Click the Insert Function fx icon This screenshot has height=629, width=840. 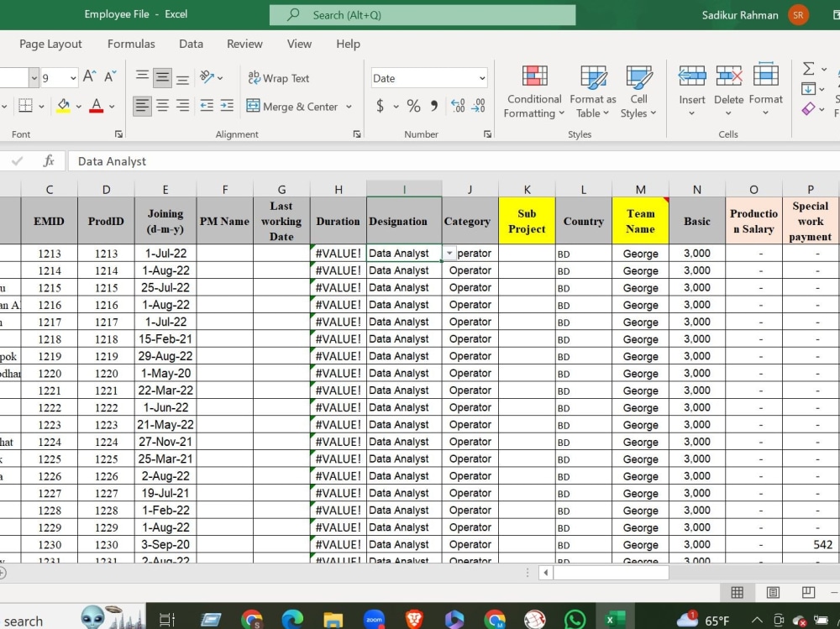(49, 160)
